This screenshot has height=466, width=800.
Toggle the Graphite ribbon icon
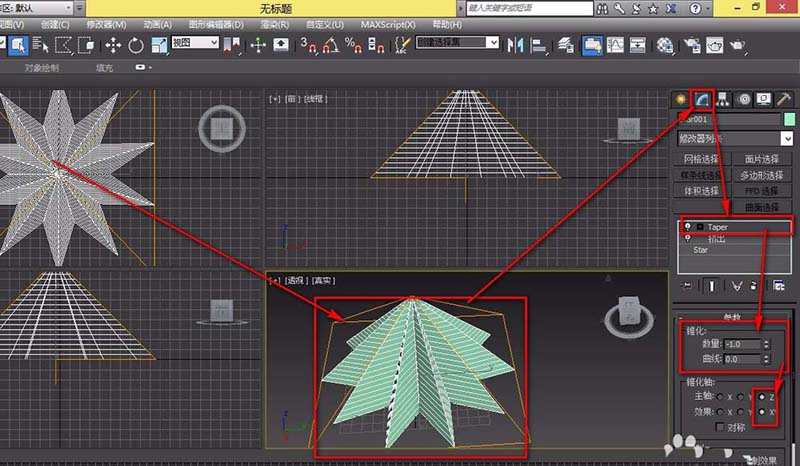click(x=592, y=45)
